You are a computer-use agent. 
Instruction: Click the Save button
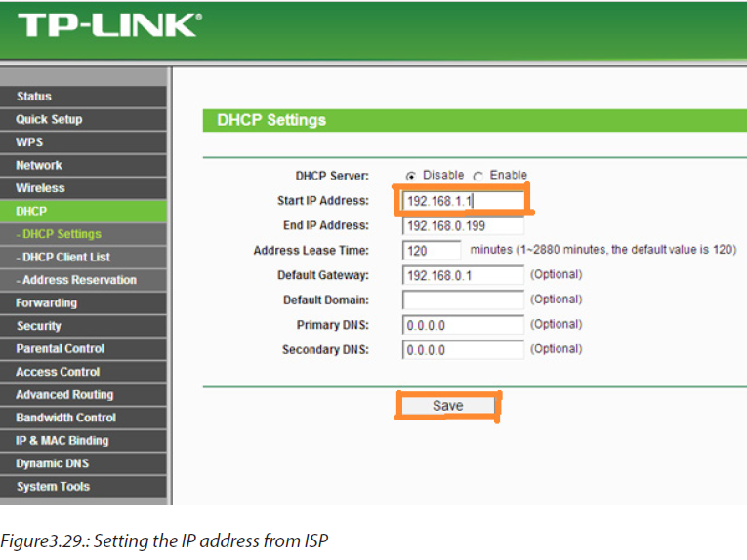click(x=448, y=406)
